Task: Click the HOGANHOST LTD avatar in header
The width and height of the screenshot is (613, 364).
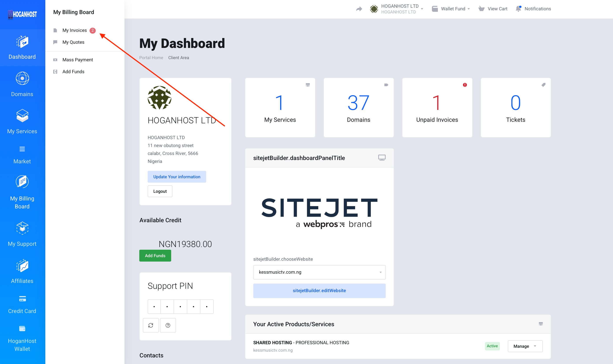Action: pyautogui.click(x=374, y=9)
